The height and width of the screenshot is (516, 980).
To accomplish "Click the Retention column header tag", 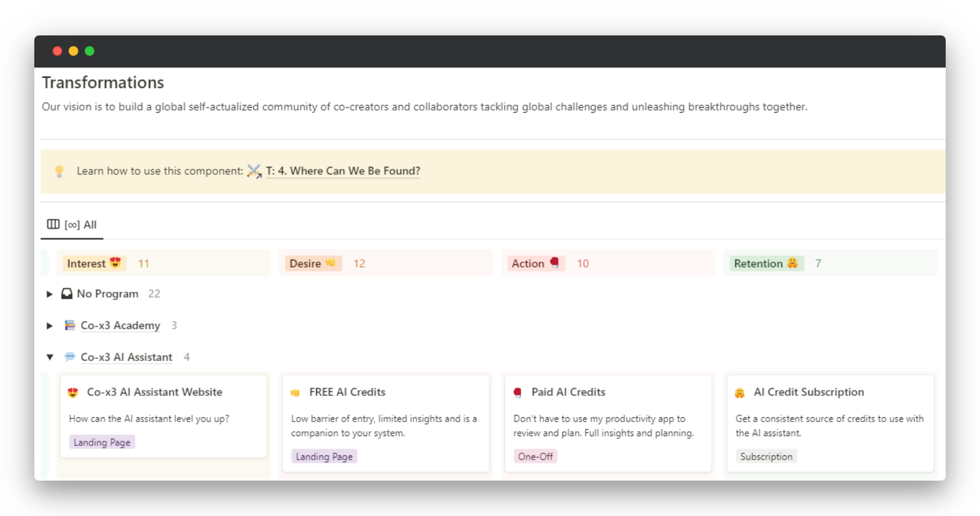I will pyautogui.click(x=766, y=263).
